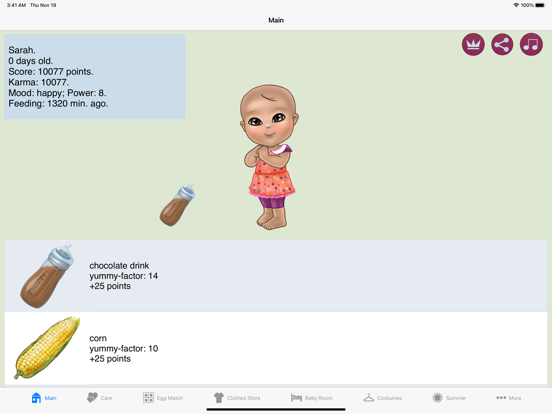552x414 pixels.
Task: Toggle the music note button
Action: (x=531, y=45)
